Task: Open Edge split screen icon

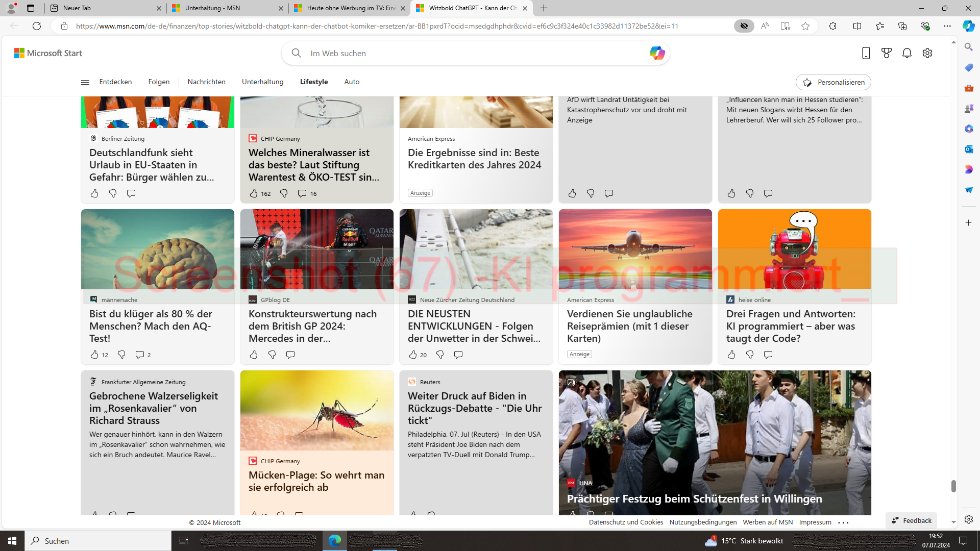Action: (x=857, y=26)
